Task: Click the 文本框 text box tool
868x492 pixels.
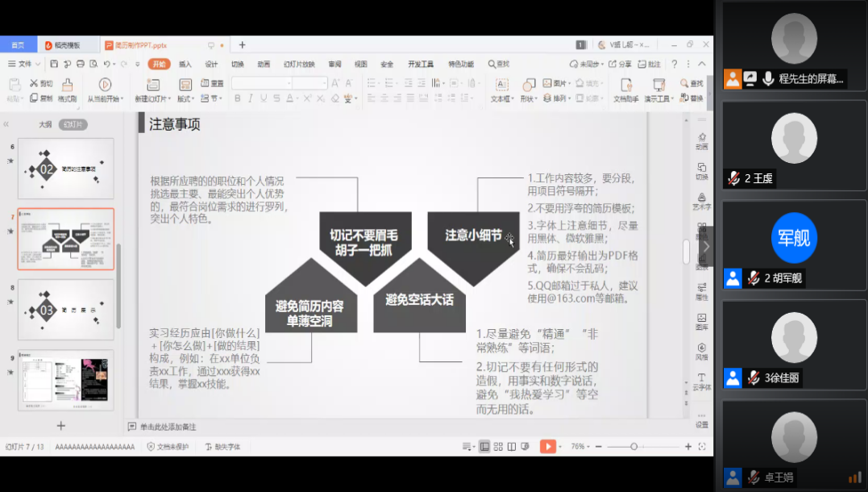Action: click(501, 89)
